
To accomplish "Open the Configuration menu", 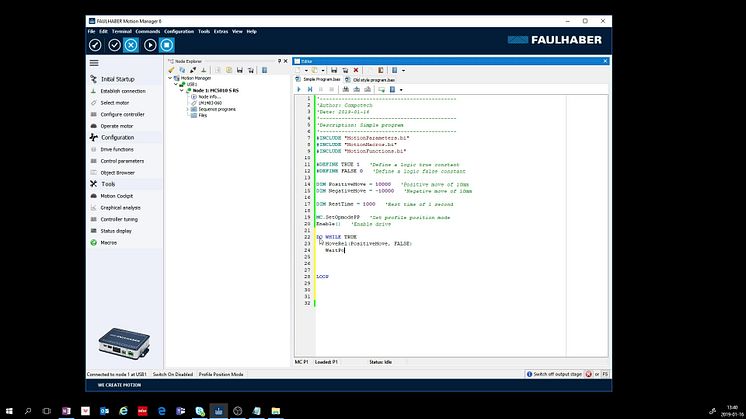I will point(179,31).
